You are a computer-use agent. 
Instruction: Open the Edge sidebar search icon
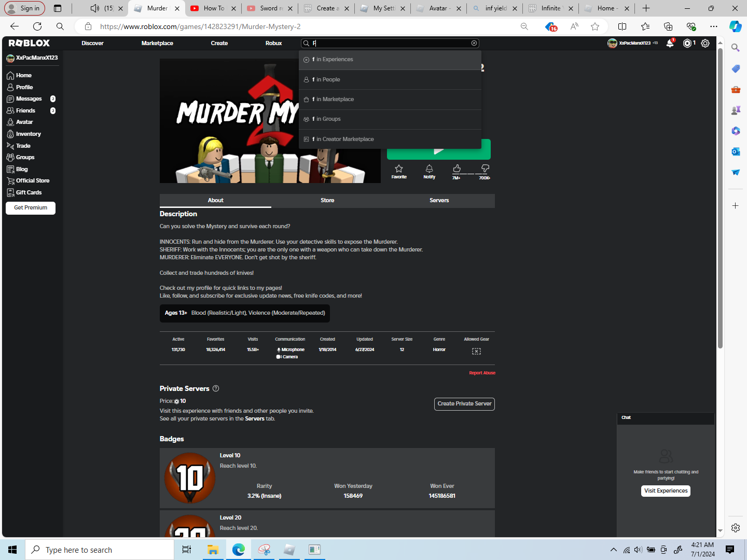pyautogui.click(x=735, y=48)
